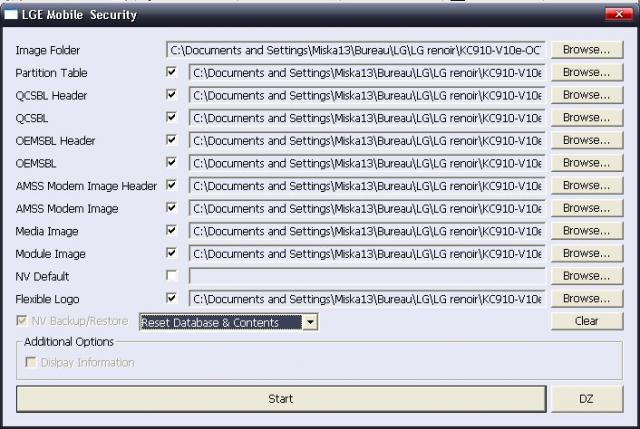The image size is (640, 429).
Task: Click the window icon in the title bar
Action: coord(11,14)
